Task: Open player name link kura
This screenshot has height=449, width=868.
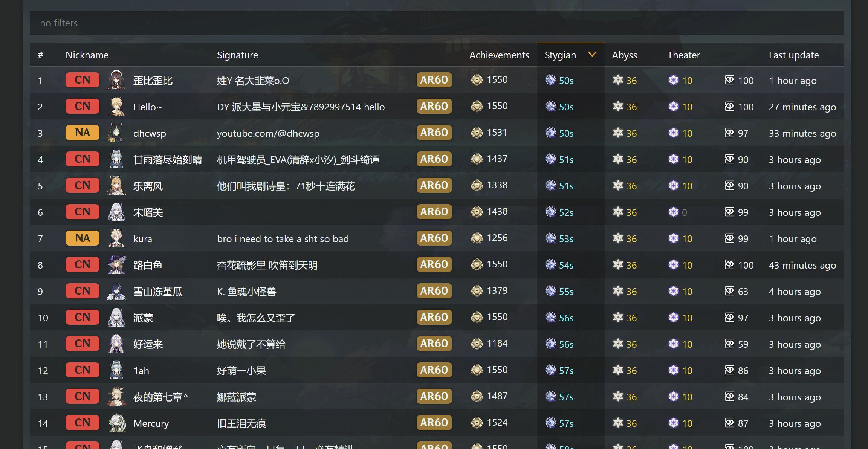Action: 143,239
